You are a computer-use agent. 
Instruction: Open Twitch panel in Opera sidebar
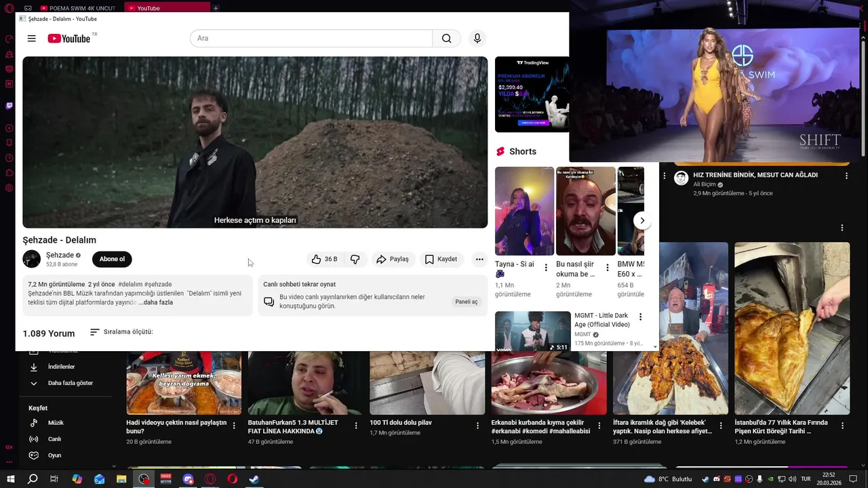(9, 106)
